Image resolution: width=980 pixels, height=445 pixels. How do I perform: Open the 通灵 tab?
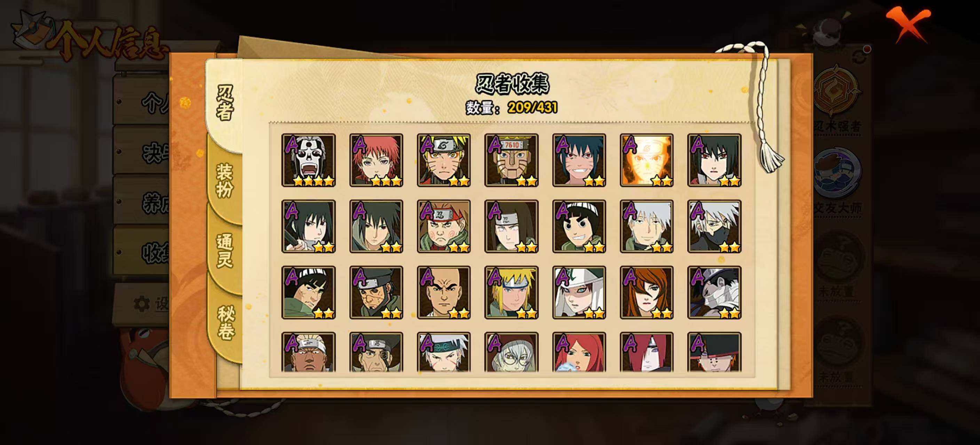(x=224, y=251)
